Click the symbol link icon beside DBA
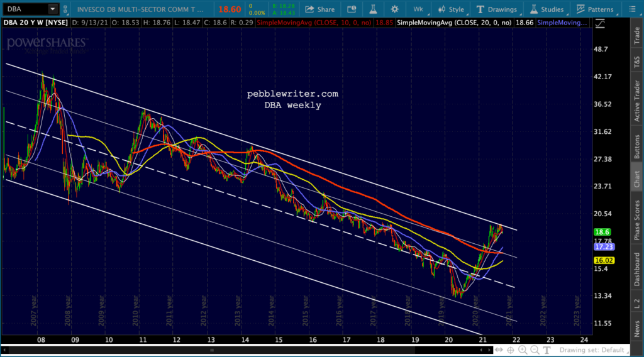 (65, 9)
